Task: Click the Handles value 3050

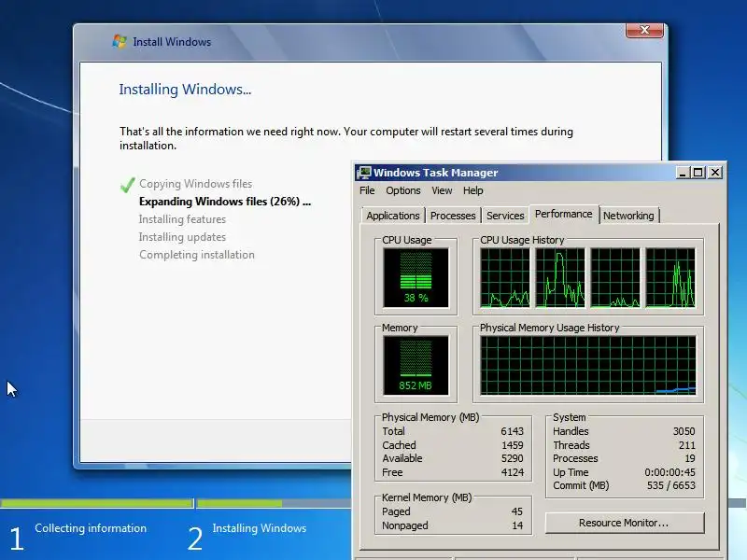Action: pos(684,431)
